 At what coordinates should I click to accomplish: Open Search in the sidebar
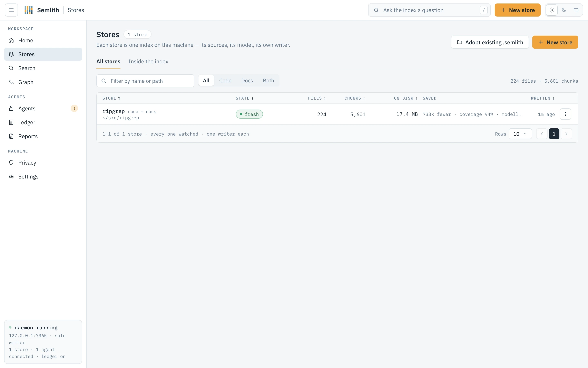coord(43,68)
